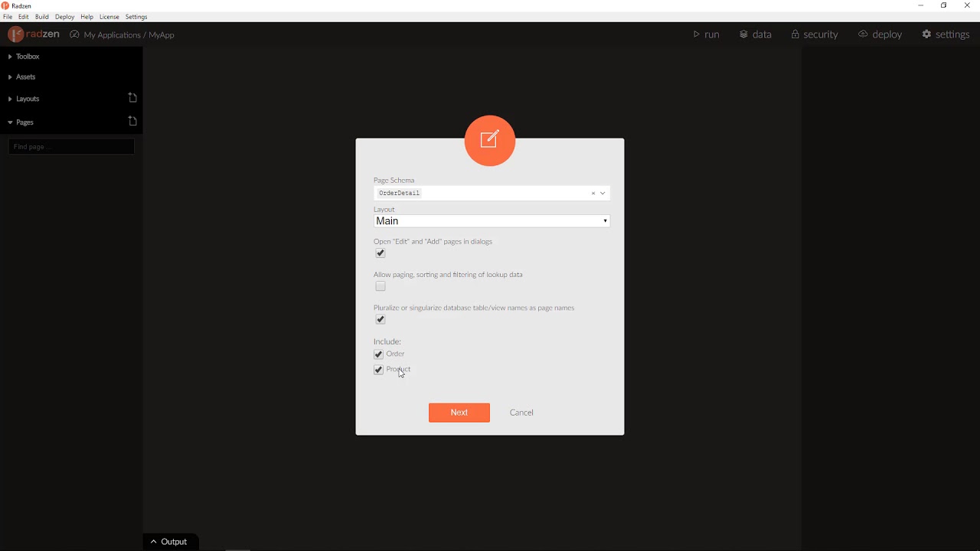
Task: Minimize the Radzen window
Action: (921, 5)
